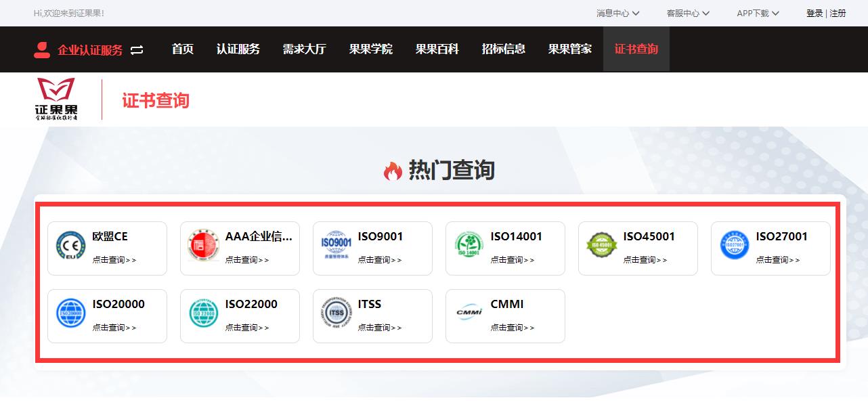Screen dimensions: 868x415
Task: Go to 首页 in the navigation bar
Action: pyautogui.click(x=183, y=49)
